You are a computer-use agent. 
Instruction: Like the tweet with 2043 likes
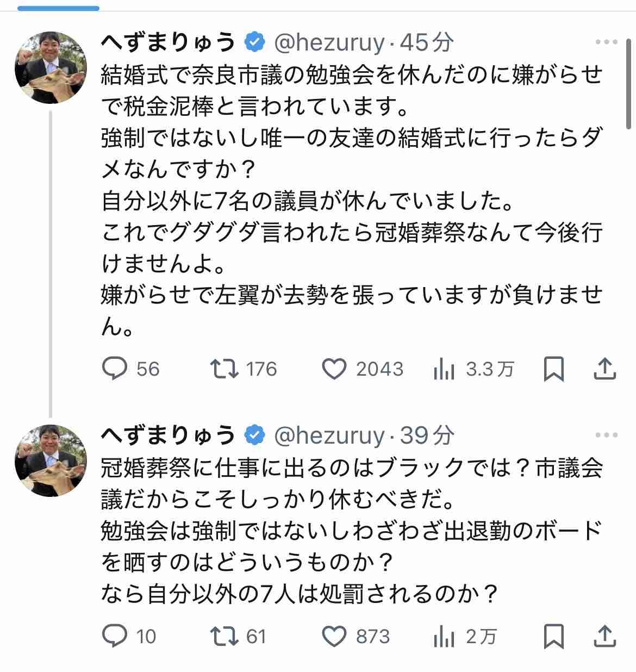click(x=334, y=369)
